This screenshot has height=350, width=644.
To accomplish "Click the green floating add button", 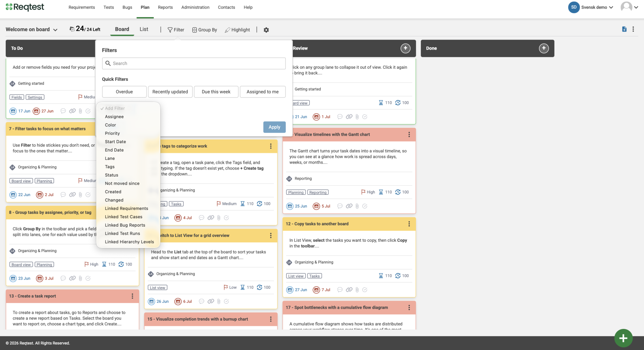I will [623, 338].
